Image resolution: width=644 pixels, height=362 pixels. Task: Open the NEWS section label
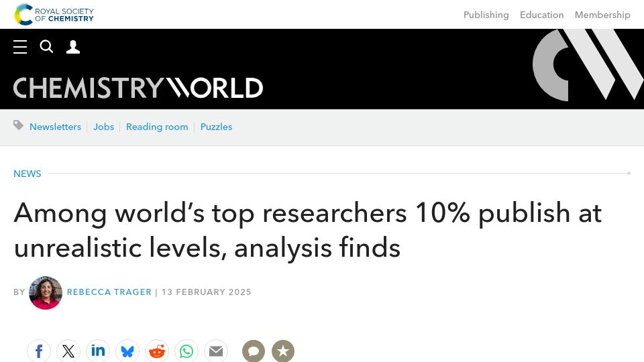[x=27, y=174]
